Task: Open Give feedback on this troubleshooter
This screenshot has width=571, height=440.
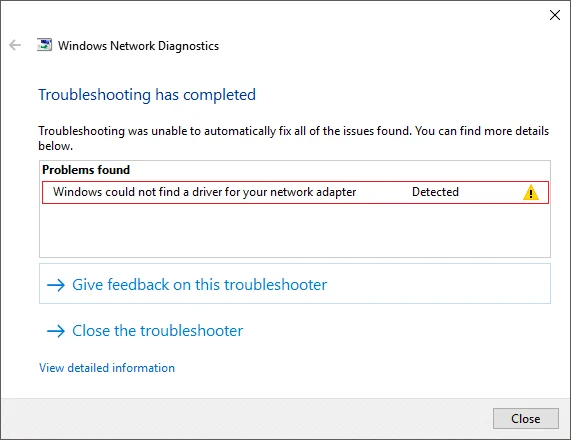Action: pyautogui.click(x=295, y=284)
